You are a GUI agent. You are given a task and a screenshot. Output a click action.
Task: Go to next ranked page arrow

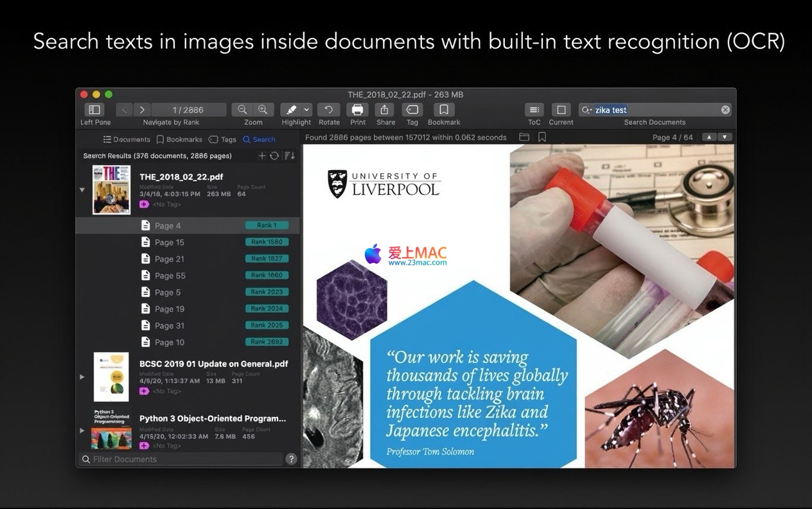pyautogui.click(x=142, y=110)
